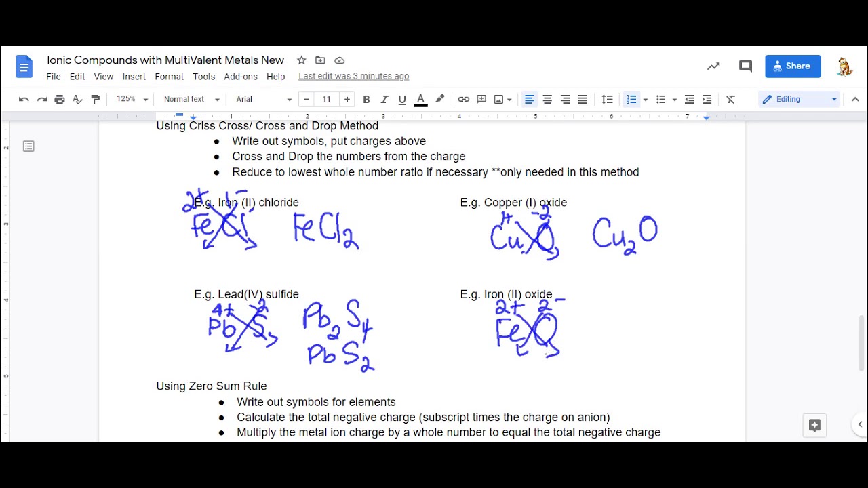Click the font size field showing 11

tap(327, 100)
